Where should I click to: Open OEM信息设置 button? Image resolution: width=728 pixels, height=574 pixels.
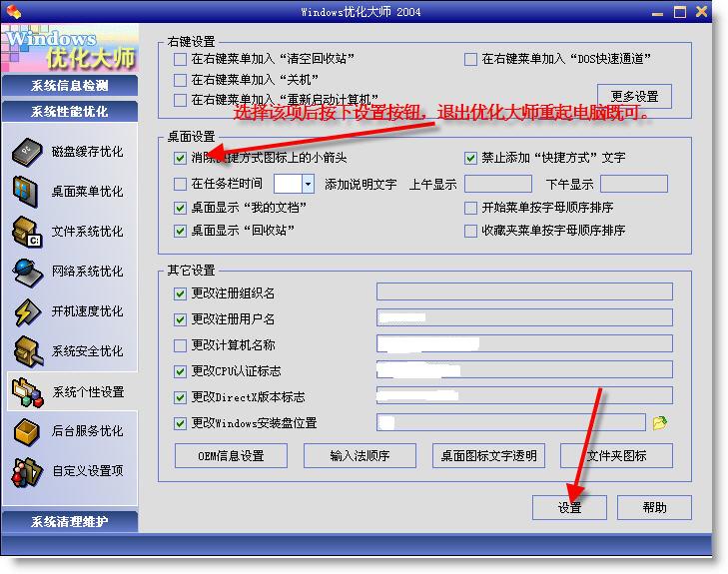tap(231, 455)
